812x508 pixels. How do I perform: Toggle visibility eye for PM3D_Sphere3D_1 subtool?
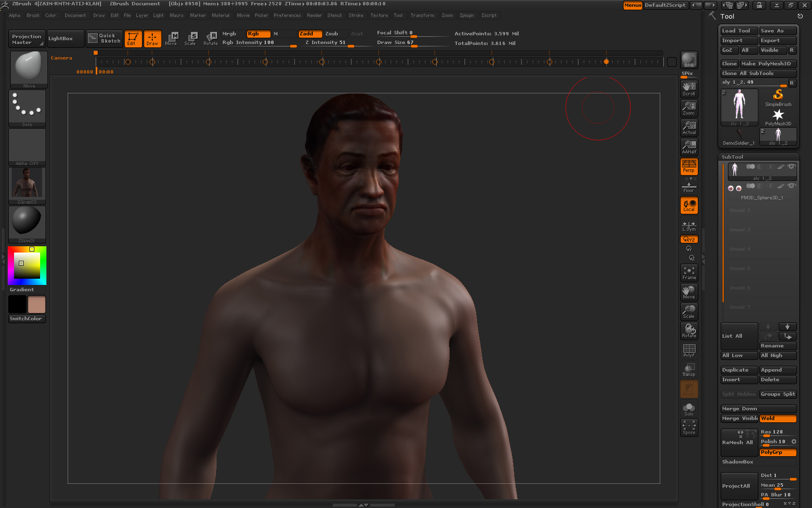click(x=791, y=186)
